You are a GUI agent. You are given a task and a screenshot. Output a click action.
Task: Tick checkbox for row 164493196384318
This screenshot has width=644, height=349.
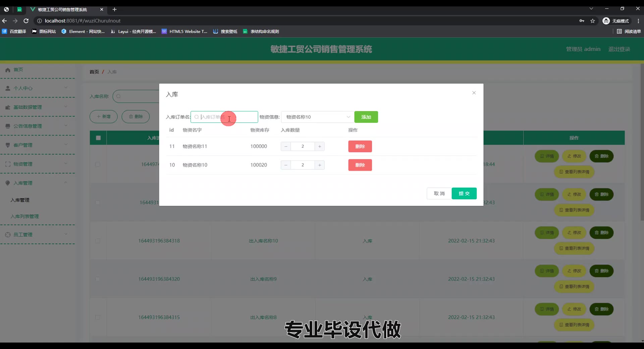tap(98, 241)
